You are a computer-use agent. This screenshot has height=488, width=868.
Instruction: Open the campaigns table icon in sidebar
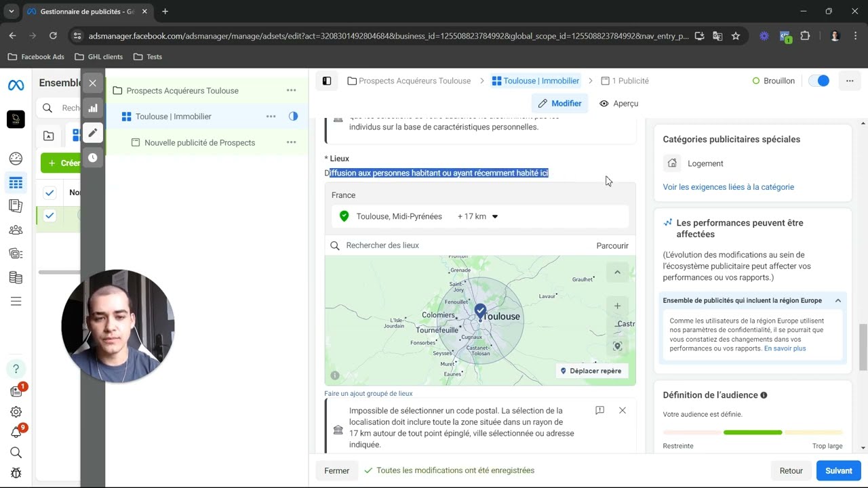coord(16,183)
